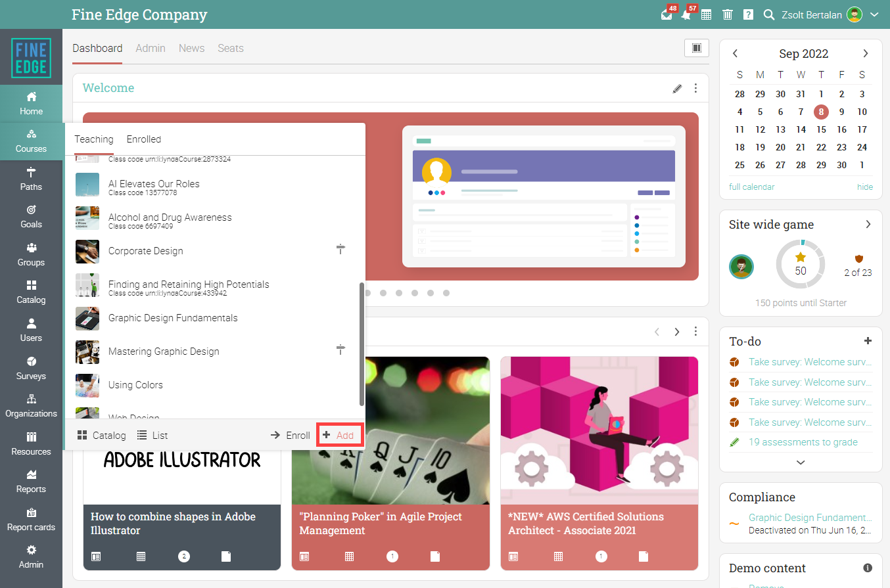
Task: Select the Teaching tab in courses popup
Action: point(94,139)
